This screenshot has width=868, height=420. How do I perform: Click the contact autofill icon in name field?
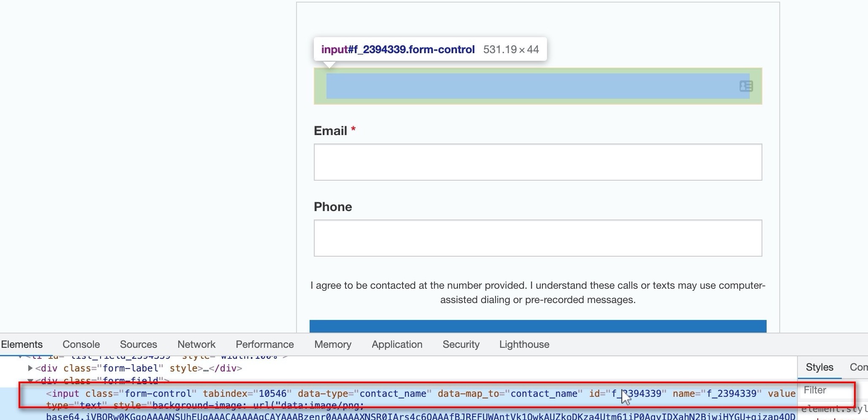pos(746,86)
